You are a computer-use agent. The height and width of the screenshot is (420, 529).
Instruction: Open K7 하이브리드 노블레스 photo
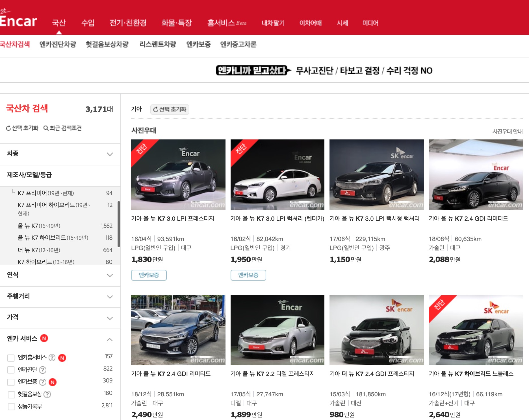click(x=476, y=330)
